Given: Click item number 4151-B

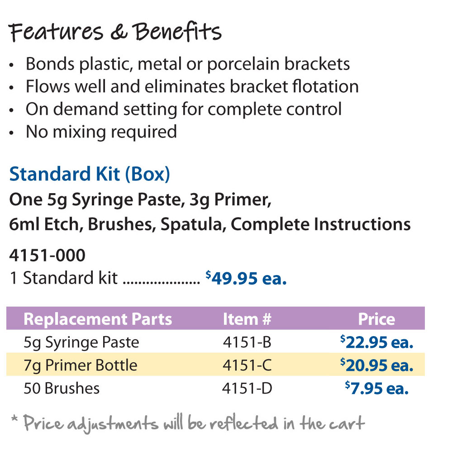Looking at the screenshot, I should (x=247, y=342).
